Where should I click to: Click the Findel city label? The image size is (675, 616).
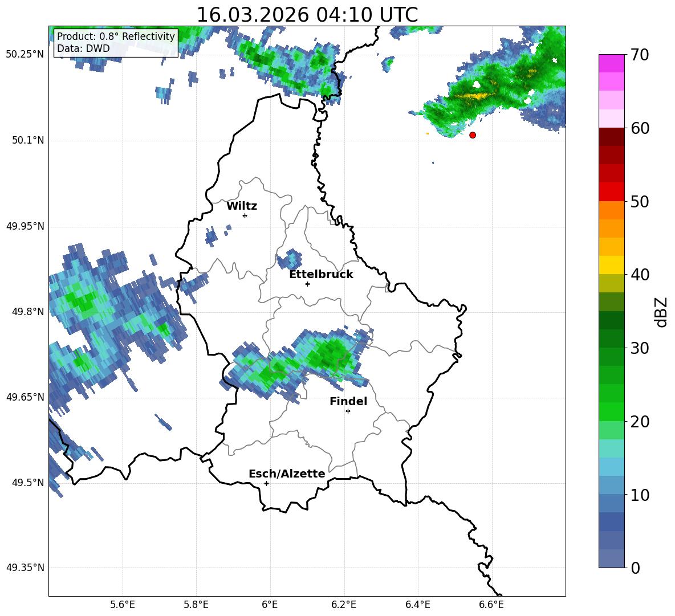(x=348, y=402)
